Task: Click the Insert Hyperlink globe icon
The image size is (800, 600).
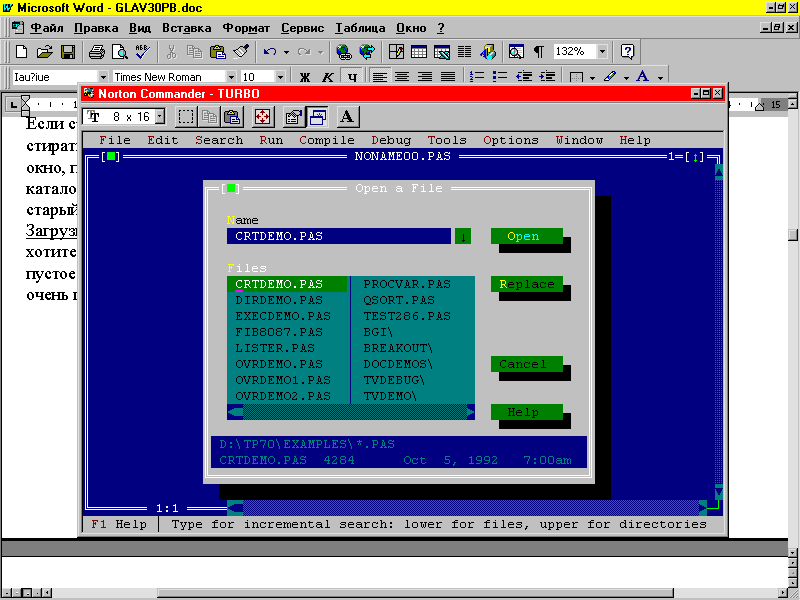Action: (x=344, y=52)
